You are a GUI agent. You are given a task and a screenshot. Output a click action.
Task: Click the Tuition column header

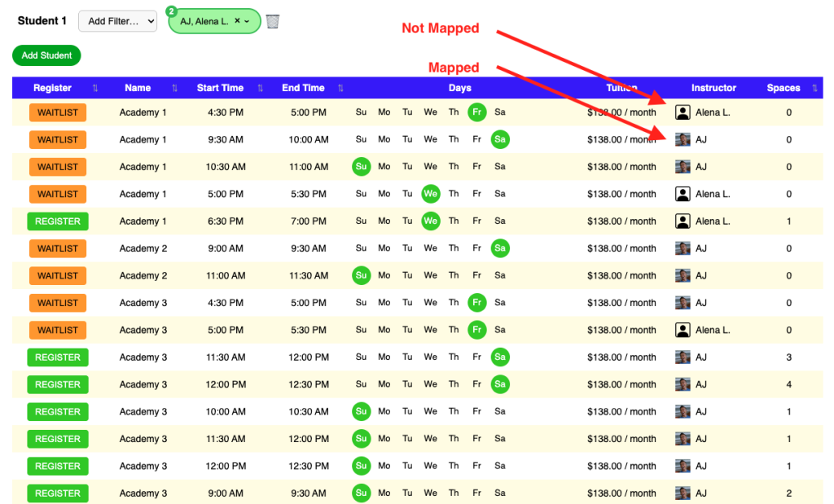click(x=621, y=88)
